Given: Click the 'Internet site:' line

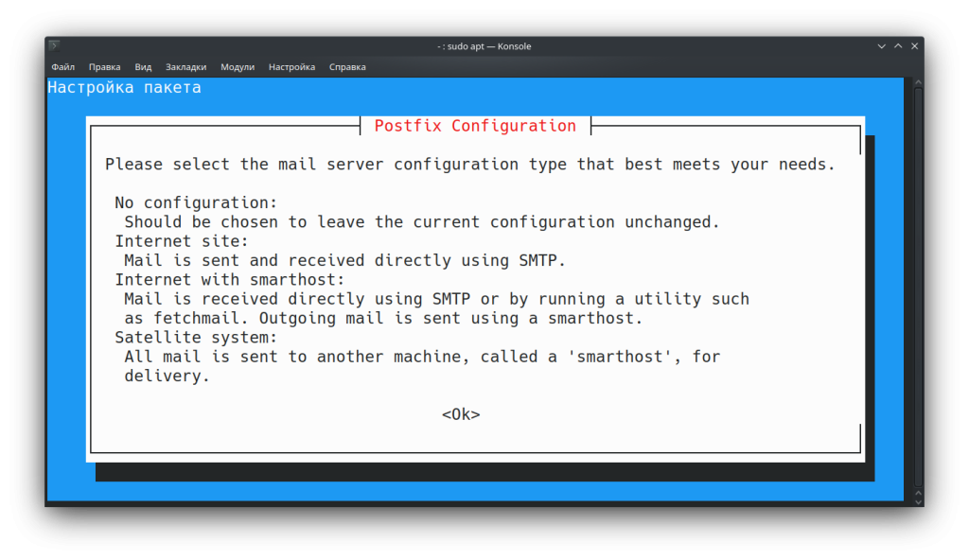Looking at the screenshot, I should (182, 241).
